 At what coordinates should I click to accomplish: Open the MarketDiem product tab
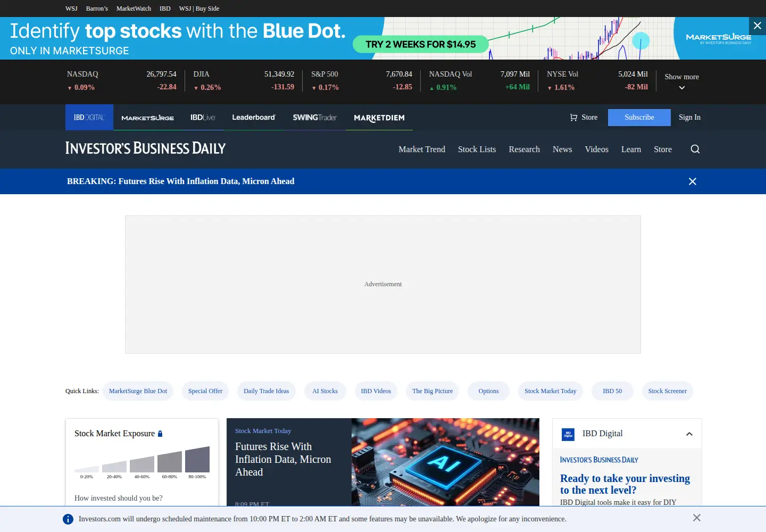379,118
